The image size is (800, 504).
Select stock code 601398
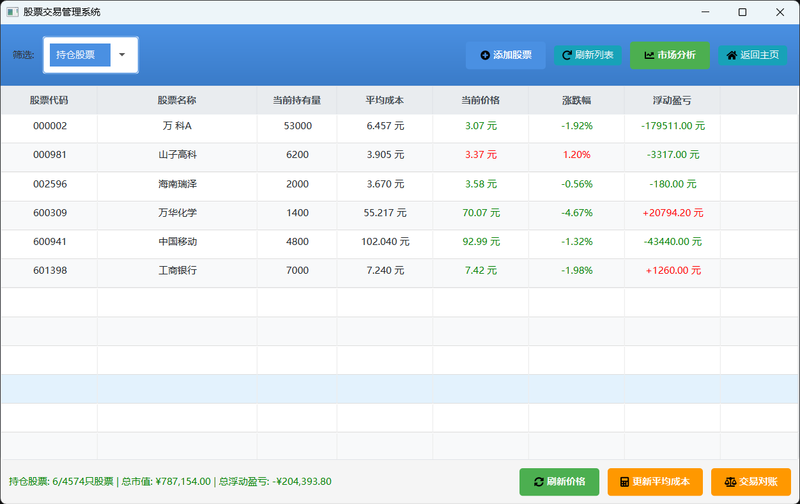(x=50, y=270)
